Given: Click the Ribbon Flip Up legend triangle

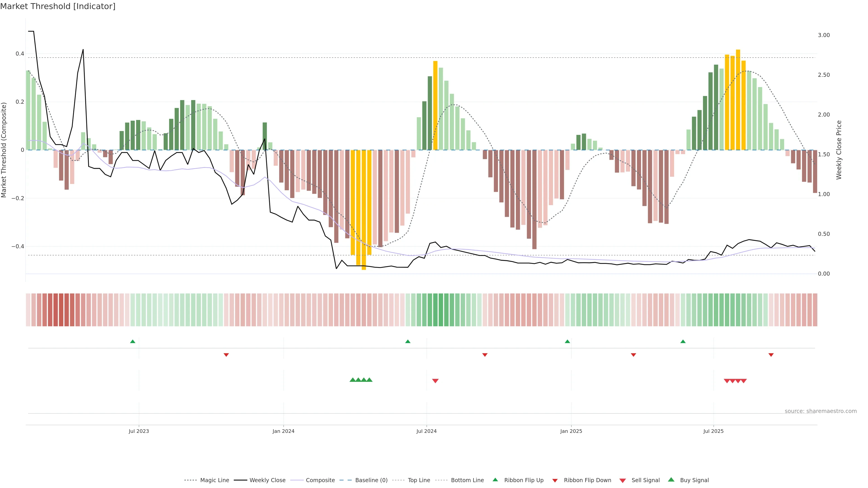Looking at the screenshot, I should tap(495, 480).
